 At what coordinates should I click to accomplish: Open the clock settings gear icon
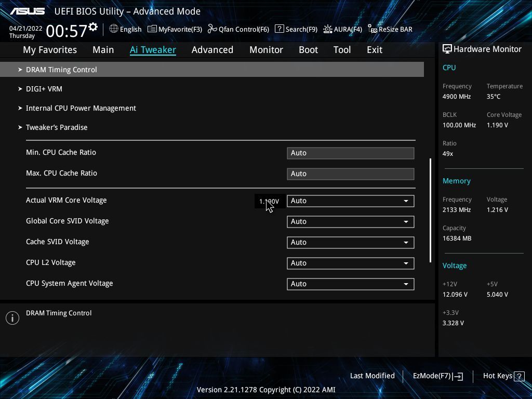[93, 27]
